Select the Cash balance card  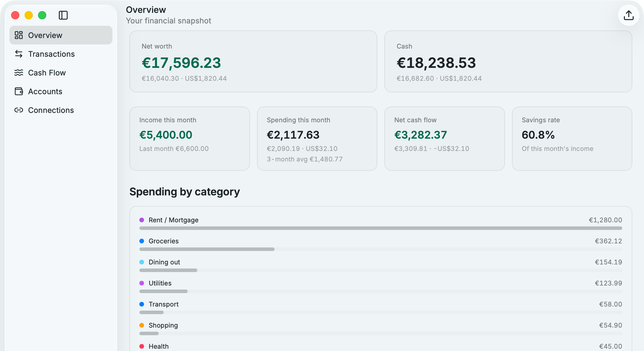tap(508, 61)
